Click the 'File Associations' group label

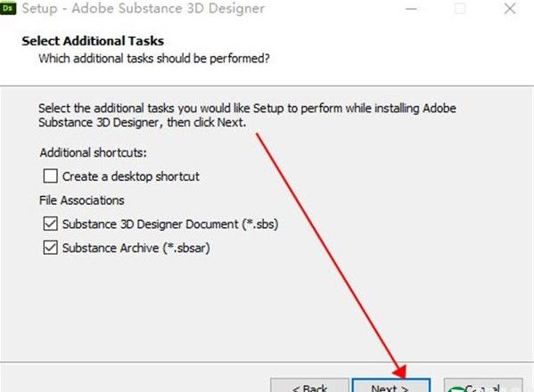click(82, 200)
